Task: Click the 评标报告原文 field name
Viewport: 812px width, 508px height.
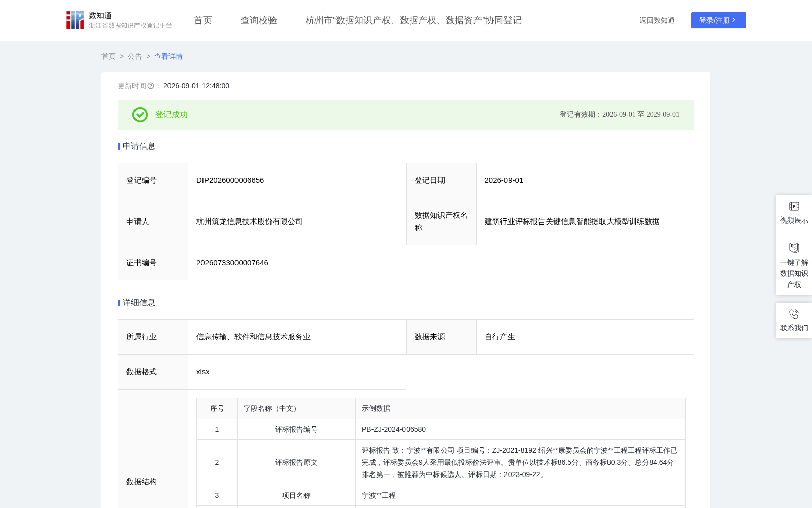Action: click(296, 462)
